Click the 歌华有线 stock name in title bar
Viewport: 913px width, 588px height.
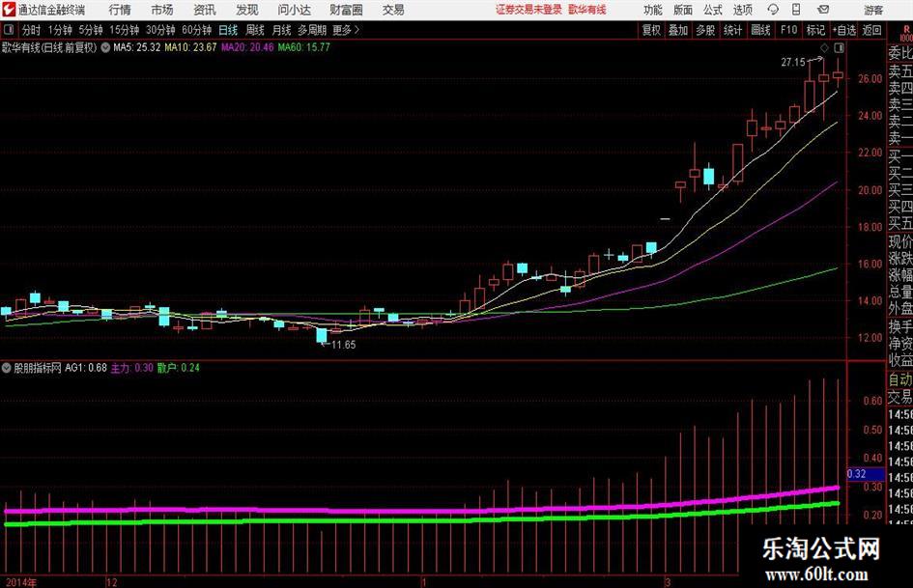point(587,10)
